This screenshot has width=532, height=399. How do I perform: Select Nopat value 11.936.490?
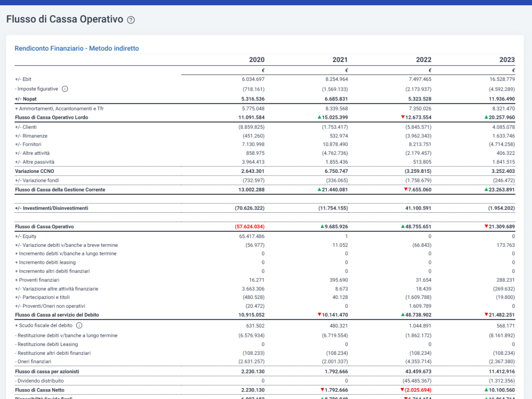[x=501, y=99]
